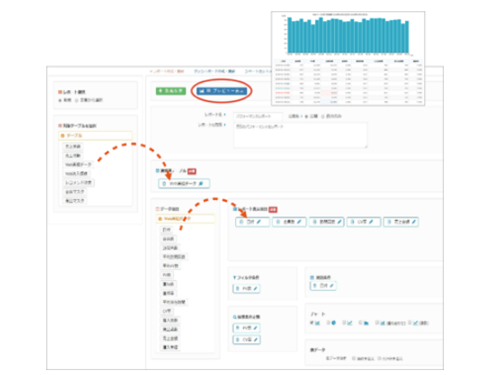500x375 pixels.
Task: Click the blue プレビュー表示 button
Action: (222, 91)
